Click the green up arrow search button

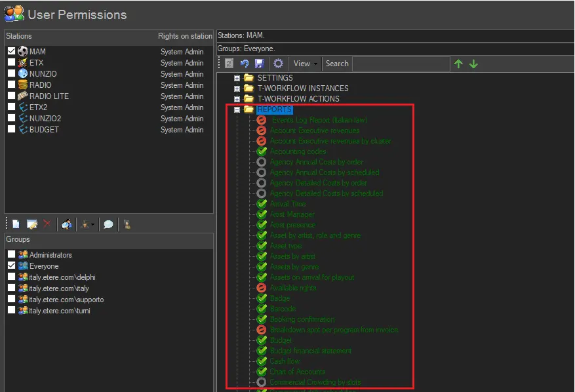tap(458, 64)
